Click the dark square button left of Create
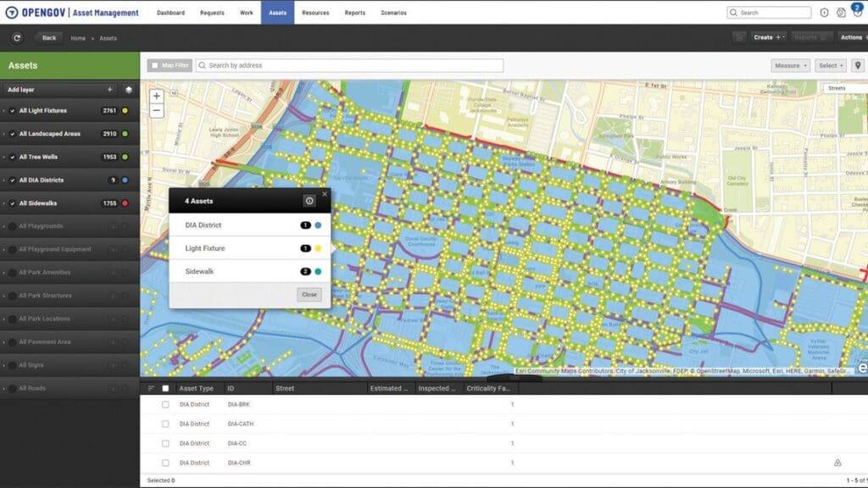The height and width of the screenshot is (488, 868). pyautogui.click(x=739, y=37)
